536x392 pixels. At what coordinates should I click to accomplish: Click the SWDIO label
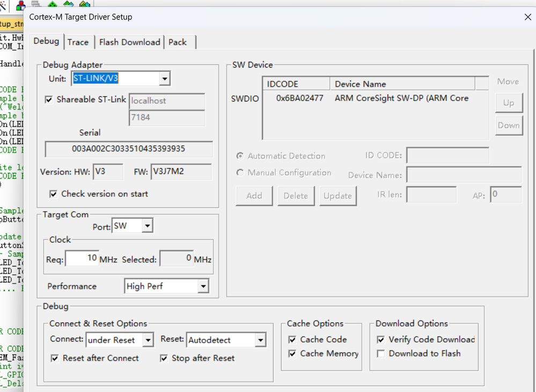[245, 99]
